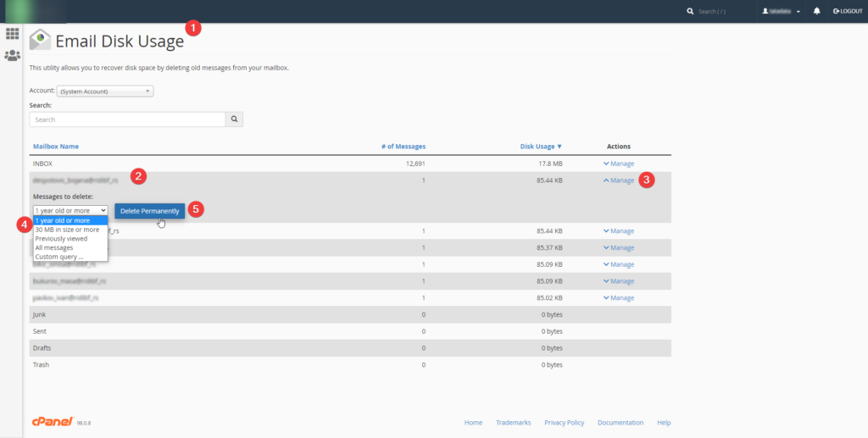Click the Delete Permanently button
868x438 pixels.
click(149, 211)
